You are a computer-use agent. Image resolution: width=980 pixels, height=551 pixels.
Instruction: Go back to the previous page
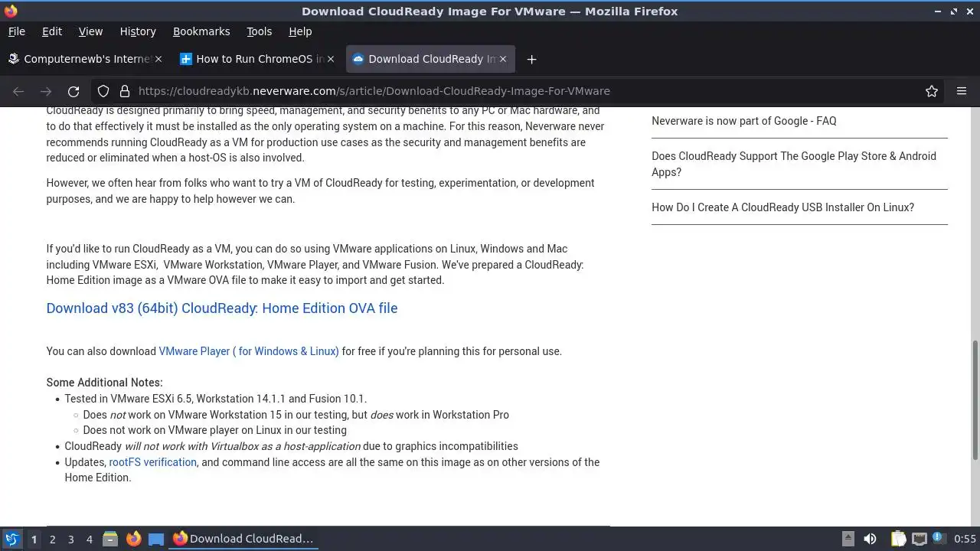pos(18,91)
